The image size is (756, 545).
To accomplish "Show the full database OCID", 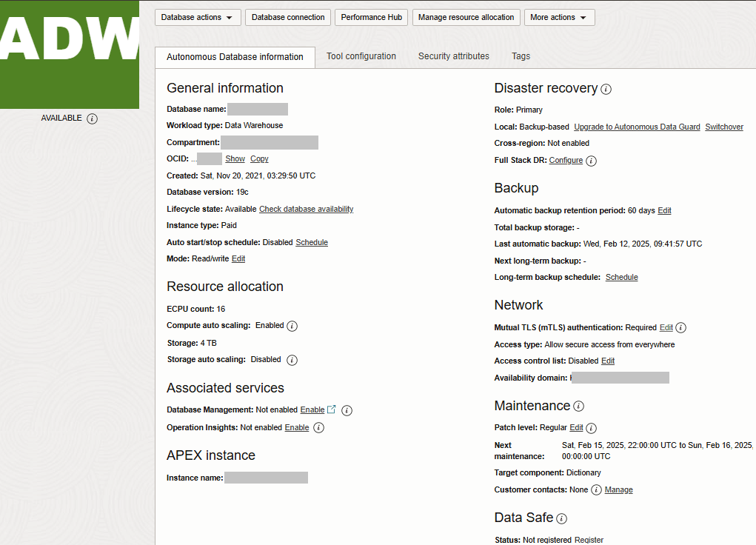I will (235, 158).
